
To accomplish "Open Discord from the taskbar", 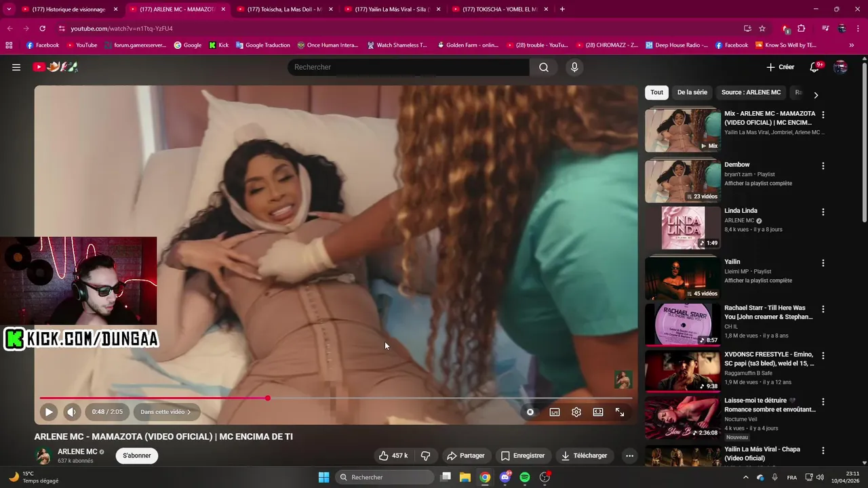I will (x=505, y=477).
